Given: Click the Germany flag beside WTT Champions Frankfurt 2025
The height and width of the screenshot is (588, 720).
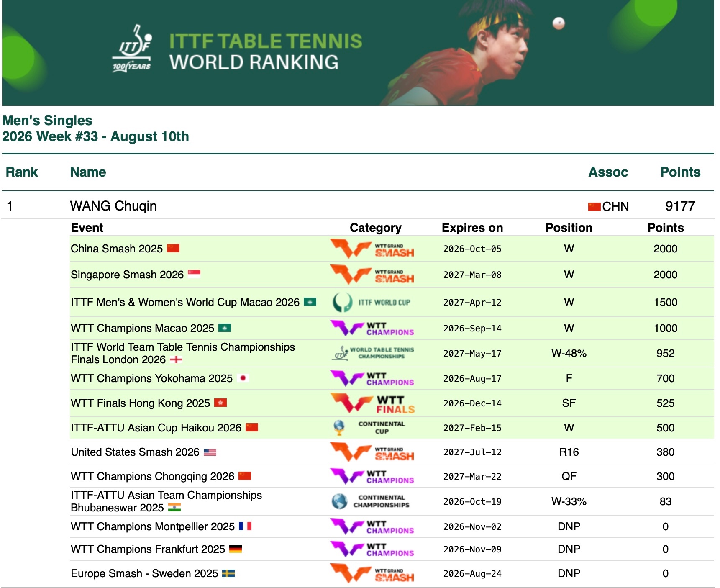Looking at the screenshot, I should (236, 549).
